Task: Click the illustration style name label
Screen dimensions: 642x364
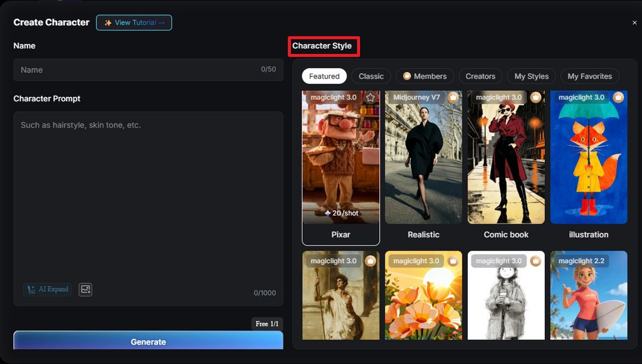Action: tap(589, 234)
